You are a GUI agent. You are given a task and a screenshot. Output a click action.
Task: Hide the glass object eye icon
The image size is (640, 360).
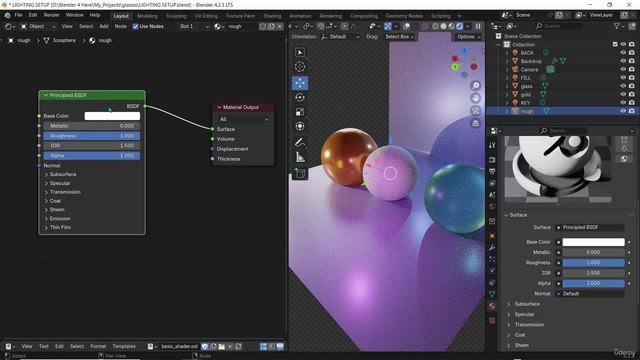(x=623, y=86)
